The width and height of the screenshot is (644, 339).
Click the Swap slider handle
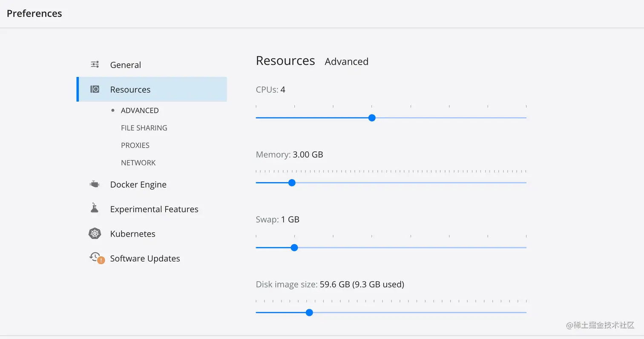(294, 248)
